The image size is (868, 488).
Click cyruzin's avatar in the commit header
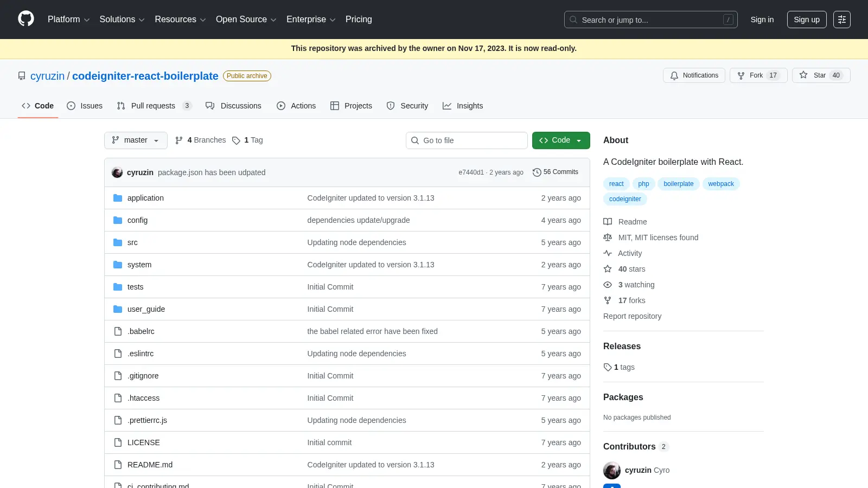117,172
